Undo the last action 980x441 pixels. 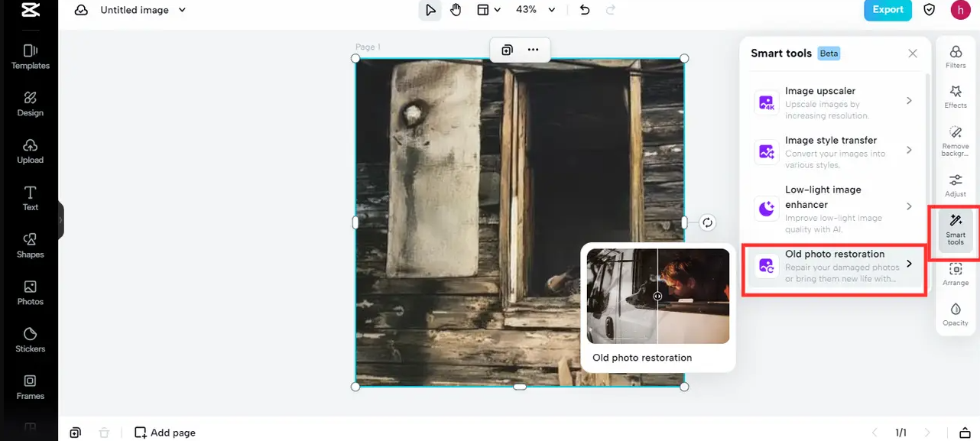585,10
